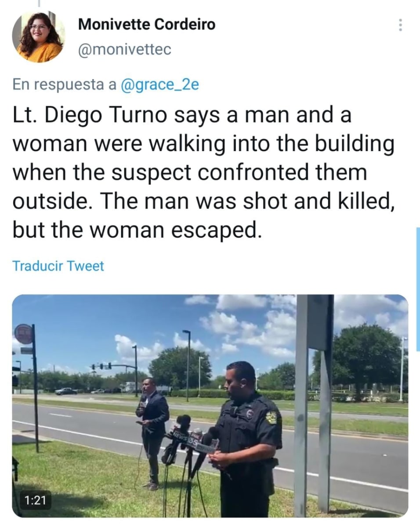Open the tweet's three-dot options menu
This screenshot has width=420, height=527.
pos(400,25)
